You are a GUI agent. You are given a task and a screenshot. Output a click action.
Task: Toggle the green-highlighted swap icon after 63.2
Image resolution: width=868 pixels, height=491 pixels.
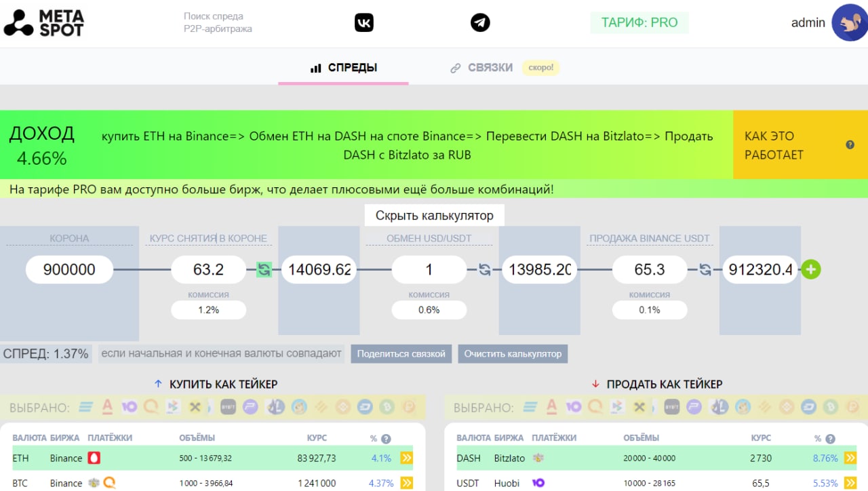coord(264,269)
